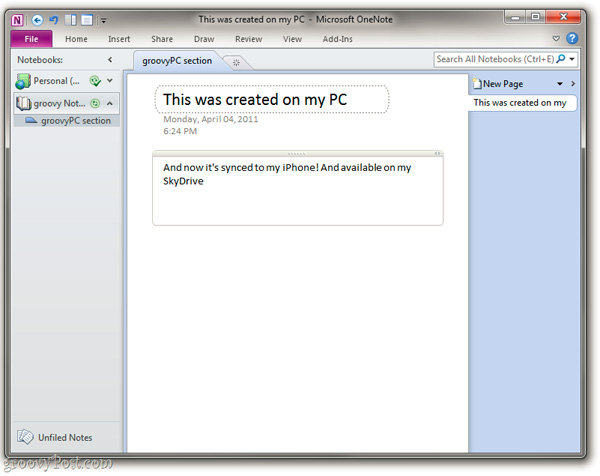Click the search magnifier icon
600x476 pixels.
tap(561, 59)
